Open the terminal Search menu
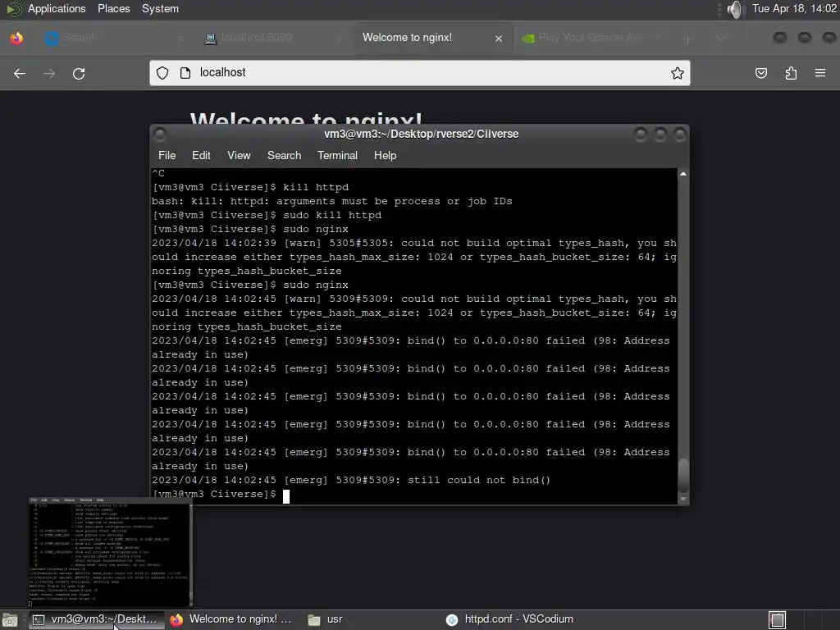840x630 pixels. [284, 155]
